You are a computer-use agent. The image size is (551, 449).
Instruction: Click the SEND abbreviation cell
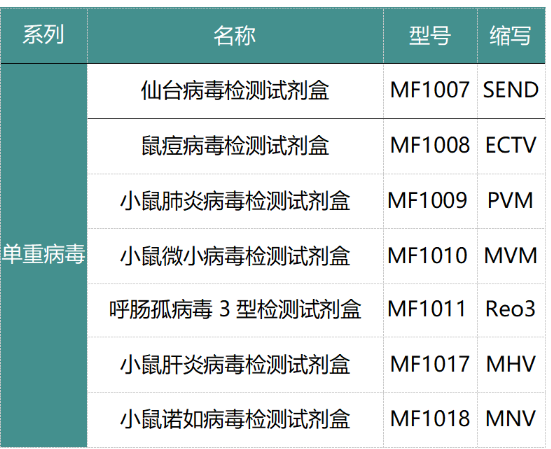click(x=511, y=91)
